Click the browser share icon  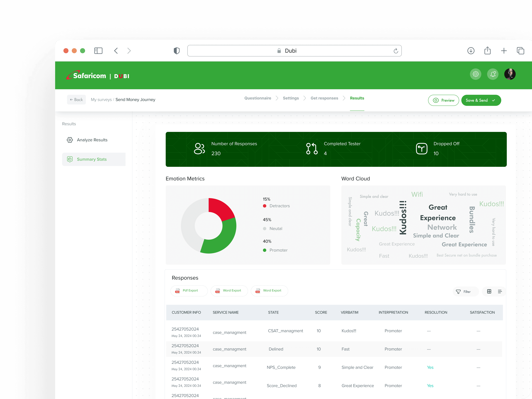(x=487, y=51)
